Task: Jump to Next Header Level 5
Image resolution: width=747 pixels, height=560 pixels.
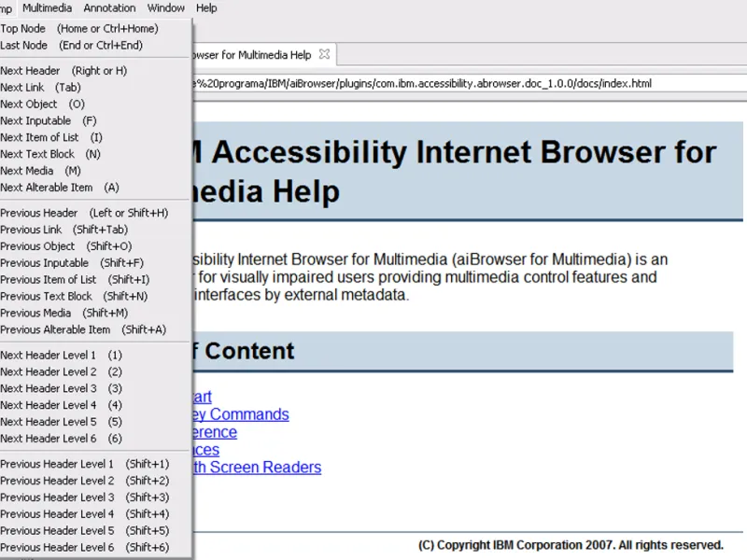Action: pyautogui.click(x=95, y=422)
